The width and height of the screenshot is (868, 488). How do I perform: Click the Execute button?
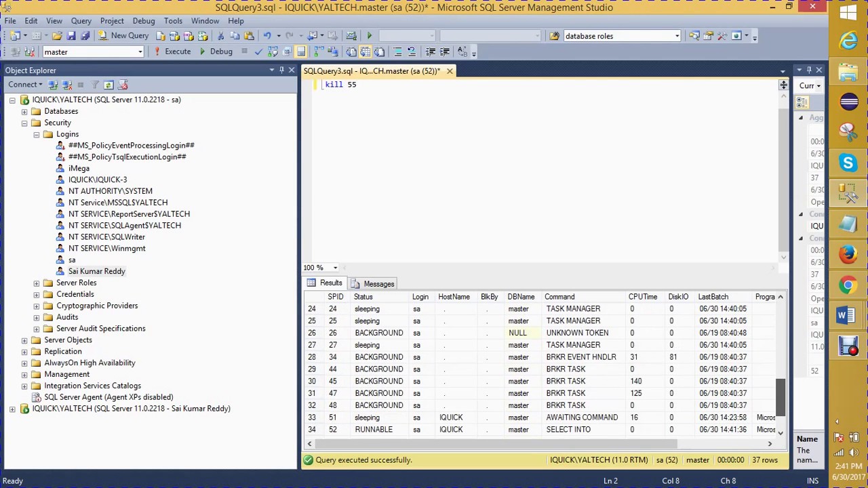(172, 52)
